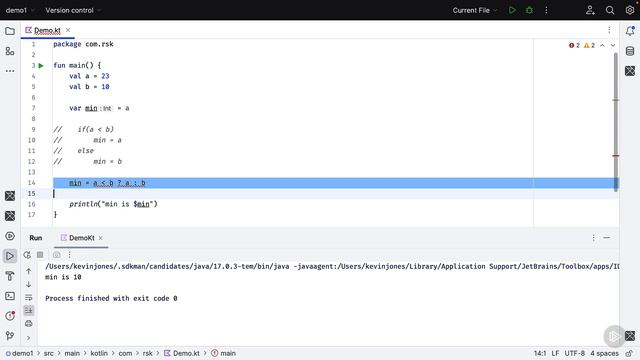Screen dimensions: 640x360
Task: Click UTF-8 encoding in status bar
Action: pos(575,353)
